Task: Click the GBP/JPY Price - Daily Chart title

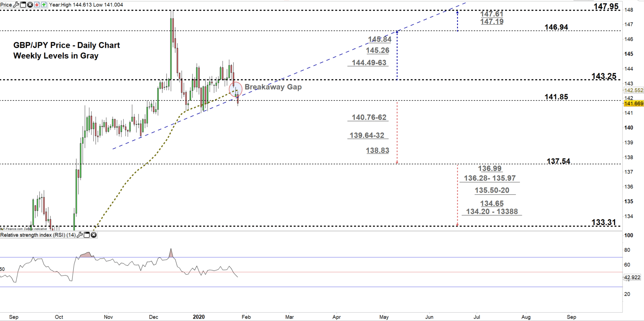Action: pos(66,45)
